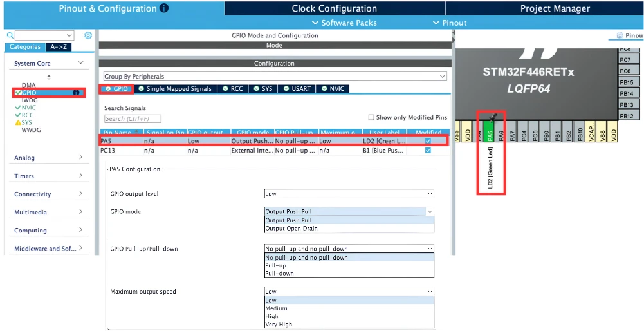Viewport: 644px width, 331px height.
Task: Open the Single Mapped Signals tab
Action: (x=176, y=88)
